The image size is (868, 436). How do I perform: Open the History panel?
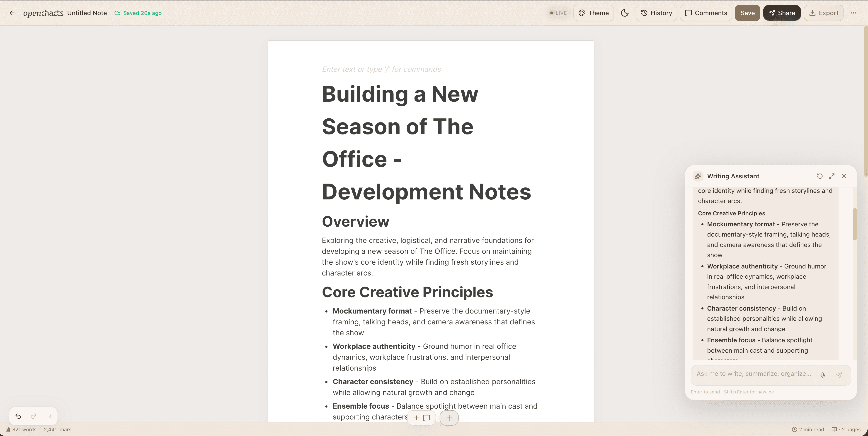pos(656,13)
